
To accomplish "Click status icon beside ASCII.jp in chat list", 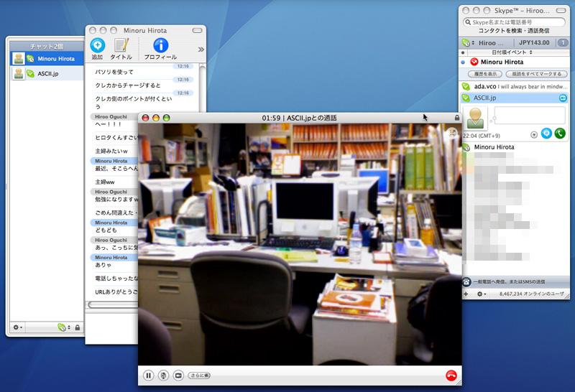I will coord(30,74).
